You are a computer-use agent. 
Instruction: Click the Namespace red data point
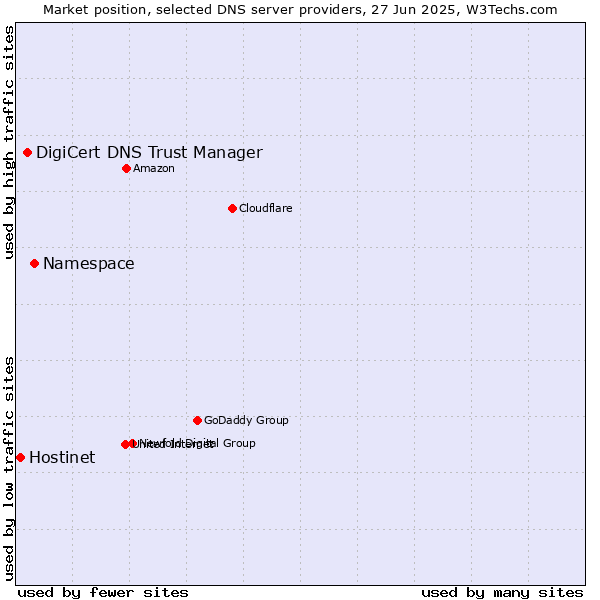(34, 264)
